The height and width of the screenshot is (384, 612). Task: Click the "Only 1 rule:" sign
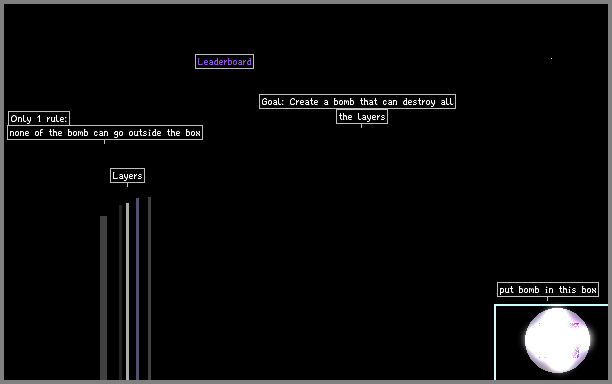pyautogui.click(x=39, y=119)
